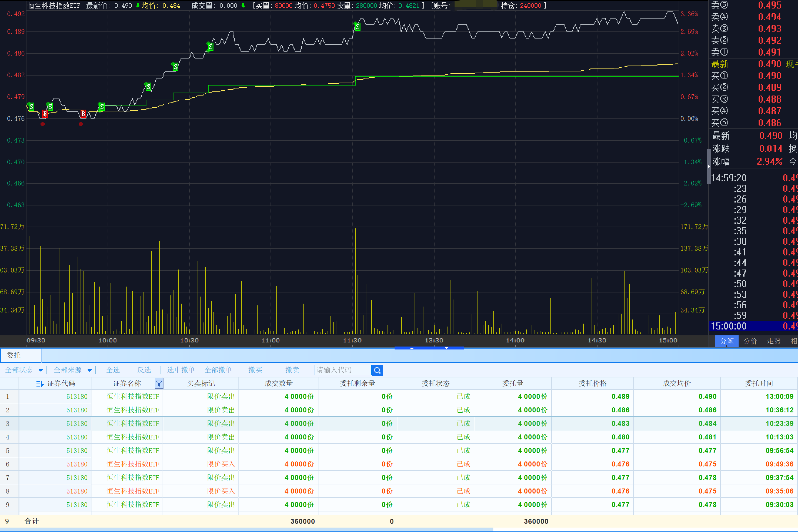The image size is (798, 532).
Task: Click the 反选 invert selection button
Action: pyautogui.click(x=144, y=370)
